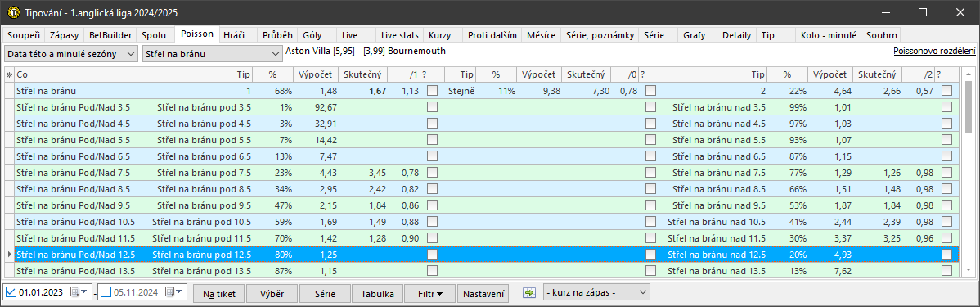980x307 pixels.
Task: Click the asterisk column header icon
Action: (9, 75)
